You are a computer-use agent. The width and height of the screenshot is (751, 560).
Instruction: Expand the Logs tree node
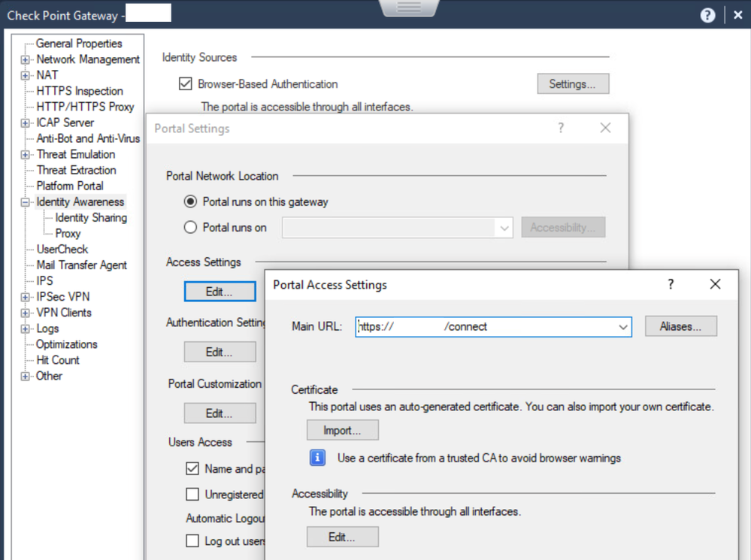25,328
